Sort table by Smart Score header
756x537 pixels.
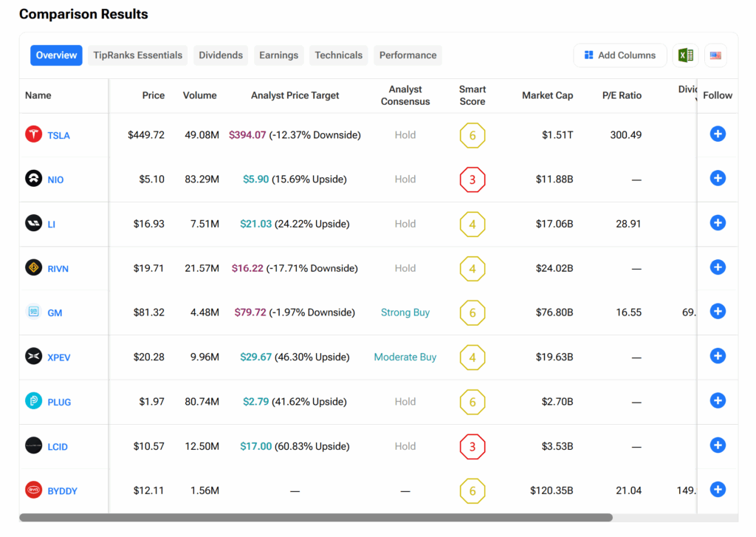[472, 95]
